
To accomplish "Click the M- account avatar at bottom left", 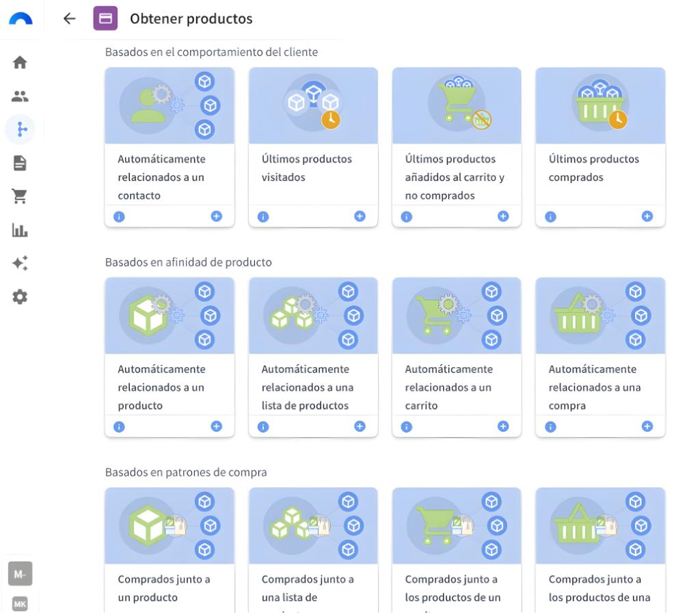I will [x=20, y=573].
